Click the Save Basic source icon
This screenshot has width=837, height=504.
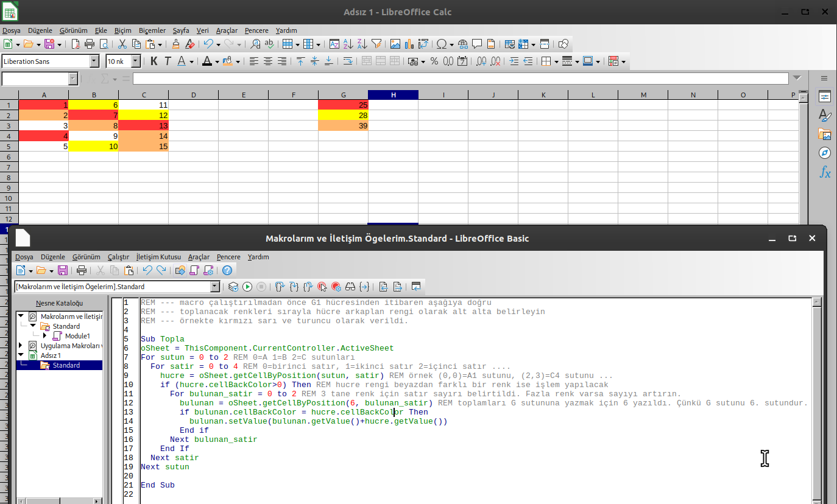[x=397, y=287]
